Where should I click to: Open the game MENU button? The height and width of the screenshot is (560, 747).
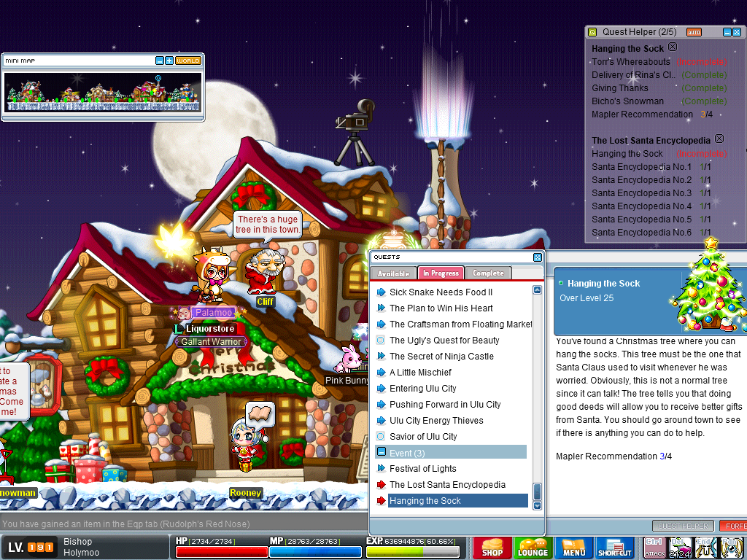click(573, 548)
